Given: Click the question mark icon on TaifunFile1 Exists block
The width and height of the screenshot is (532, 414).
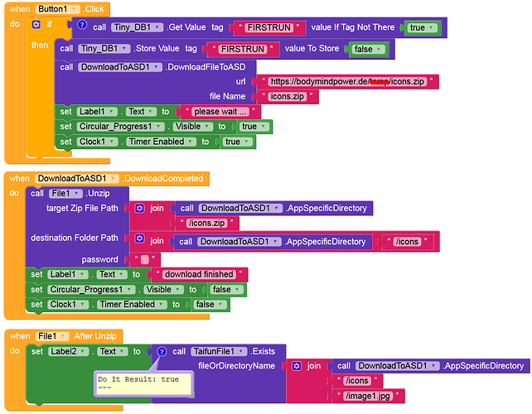Looking at the screenshot, I should [x=162, y=351].
